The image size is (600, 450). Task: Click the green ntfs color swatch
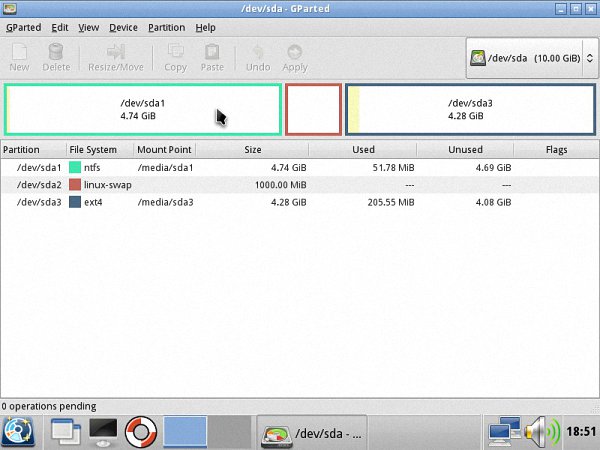click(x=75, y=167)
